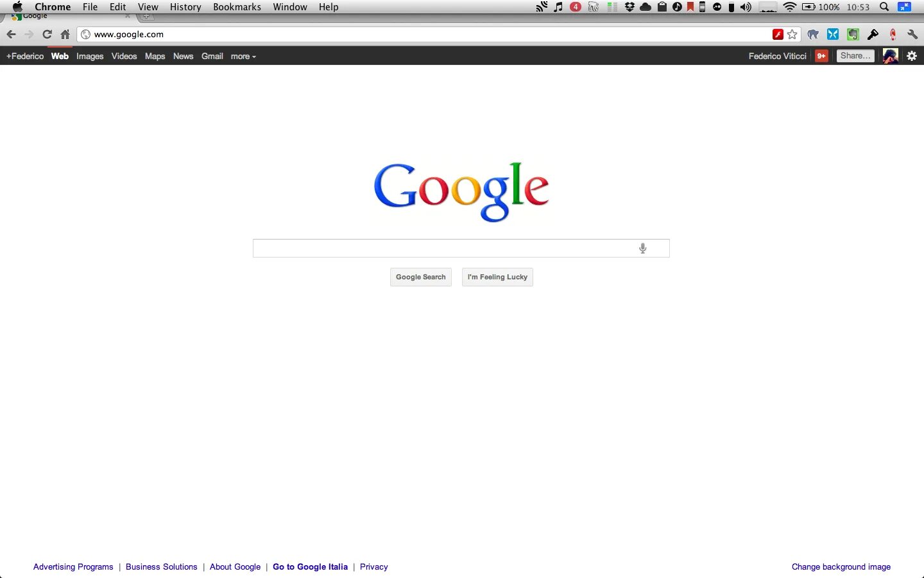Click Go to Google Italia link
The height and width of the screenshot is (578, 924).
coord(311,567)
